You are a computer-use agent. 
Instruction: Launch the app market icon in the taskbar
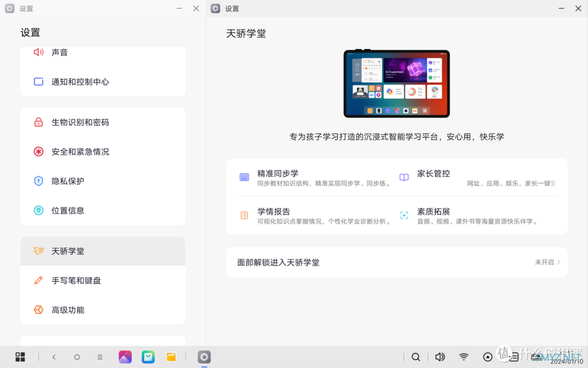[148, 357]
